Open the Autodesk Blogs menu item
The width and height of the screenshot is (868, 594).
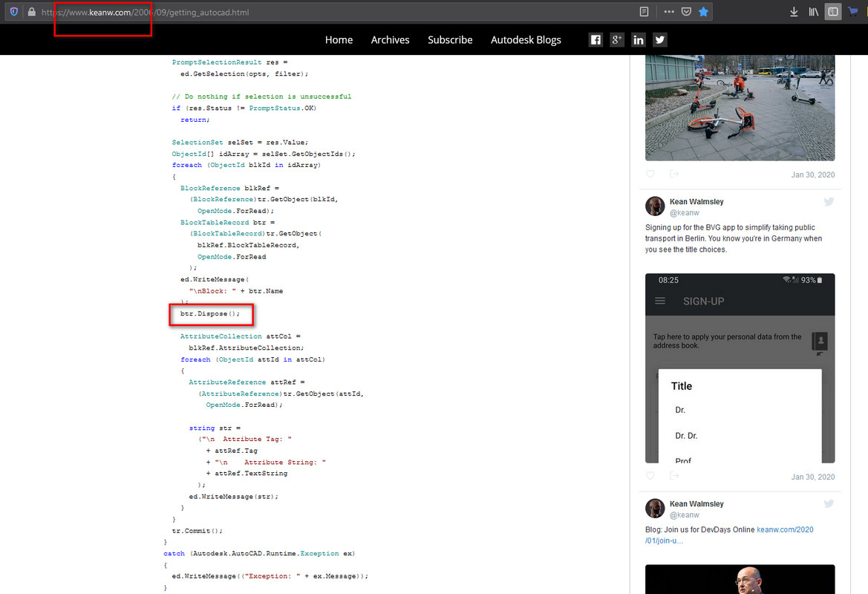pos(526,40)
